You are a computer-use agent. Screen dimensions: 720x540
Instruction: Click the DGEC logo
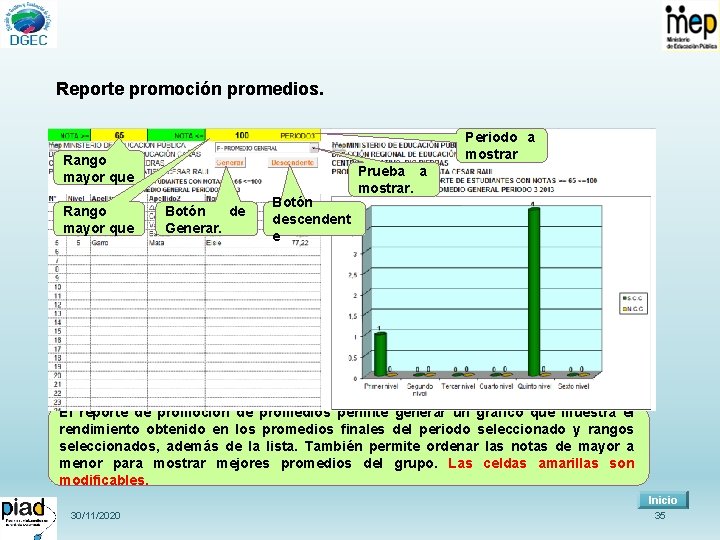28,24
